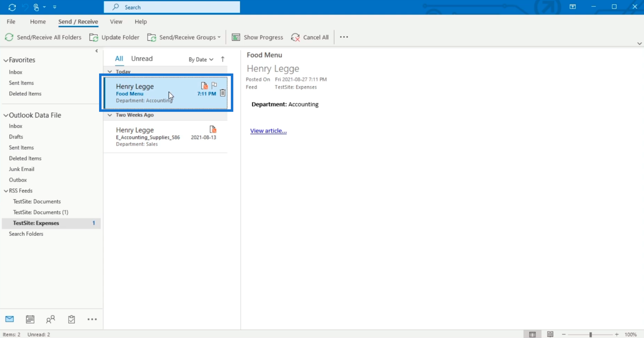Viewport: 644px width, 338px height.
Task: Click RSS post icon on E_Accounting_Supplies_586
Action: (213, 129)
